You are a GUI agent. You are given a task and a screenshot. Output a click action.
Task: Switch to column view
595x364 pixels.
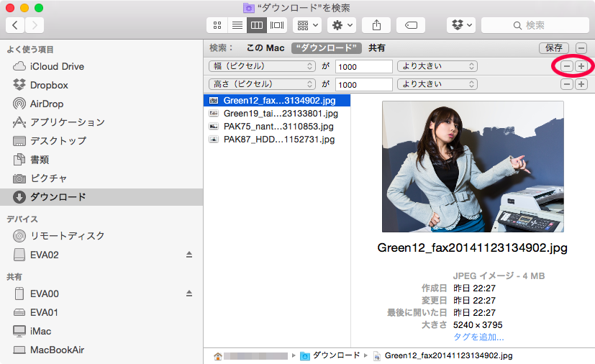tap(257, 25)
